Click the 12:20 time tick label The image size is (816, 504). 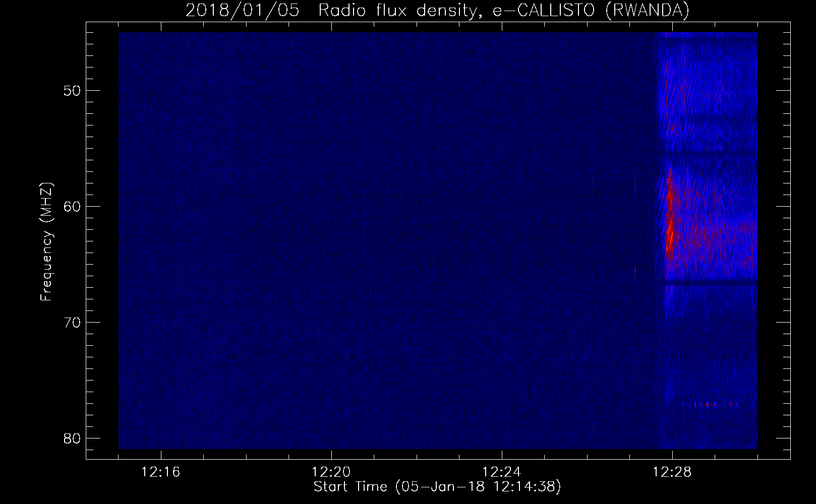click(331, 472)
